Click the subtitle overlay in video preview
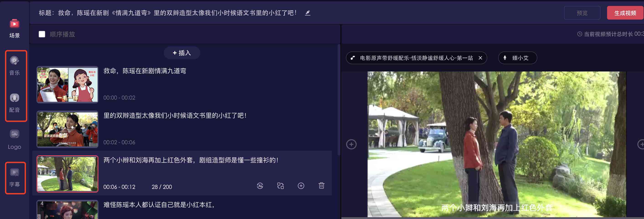This screenshot has height=219, width=644. tap(497, 208)
